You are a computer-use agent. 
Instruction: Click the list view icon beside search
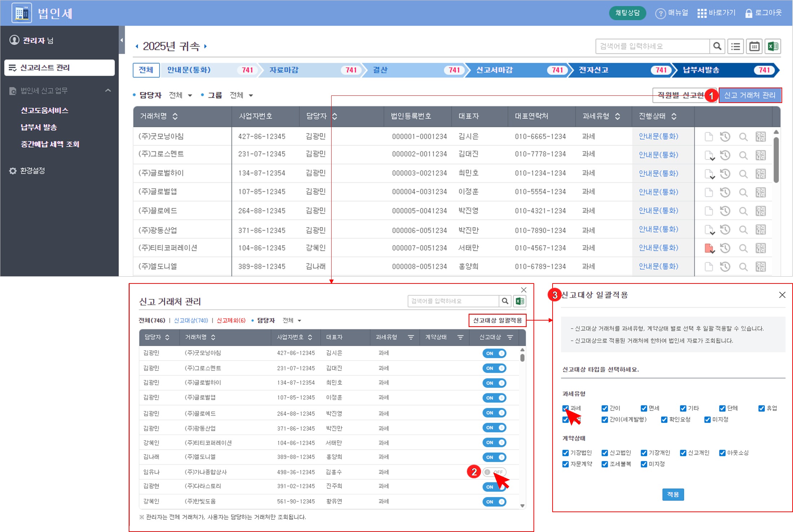tap(735, 46)
